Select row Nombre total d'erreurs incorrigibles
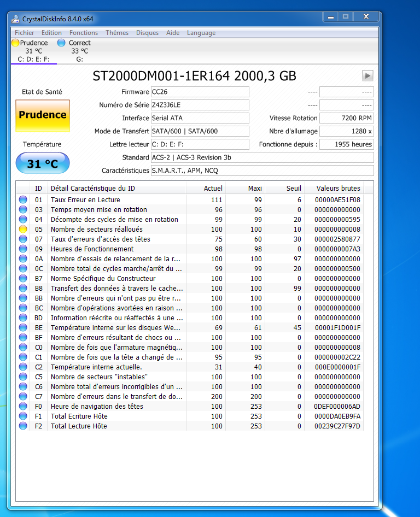420x517 pixels. (190, 387)
